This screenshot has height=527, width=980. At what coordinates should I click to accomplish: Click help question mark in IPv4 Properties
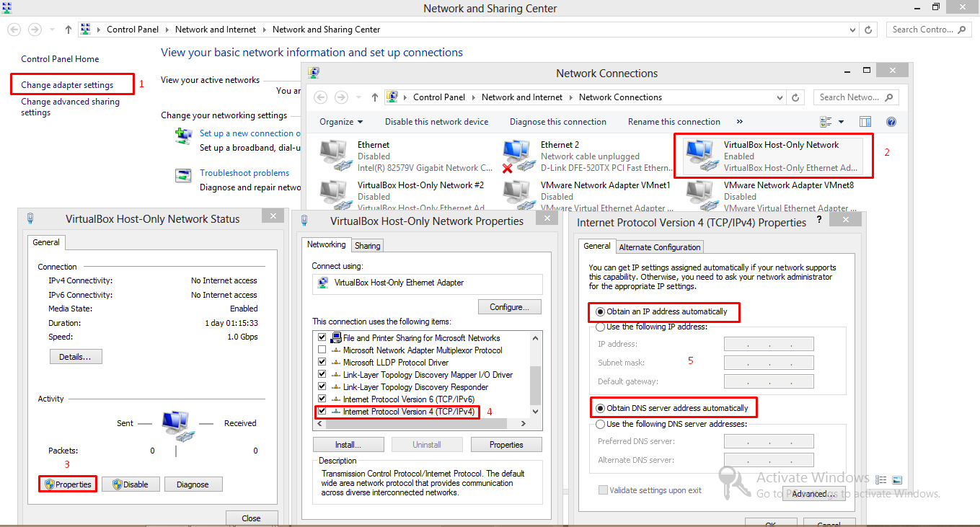(x=819, y=221)
